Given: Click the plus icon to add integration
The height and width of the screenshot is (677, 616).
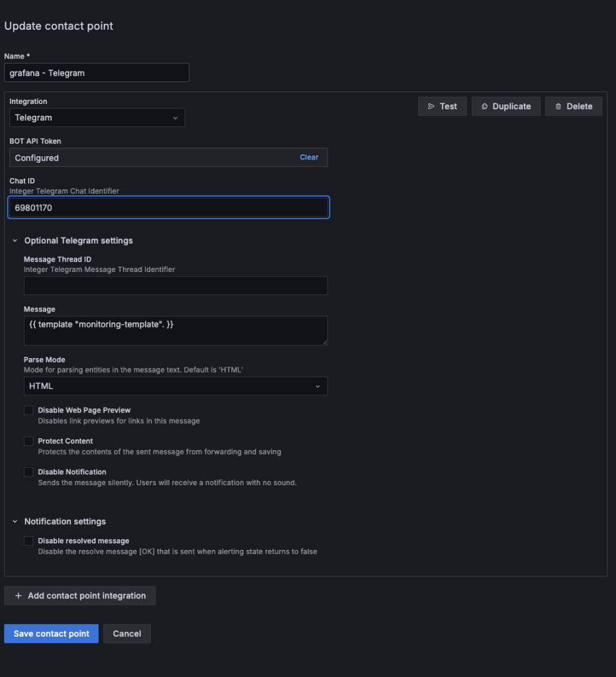Looking at the screenshot, I should tap(19, 596).
